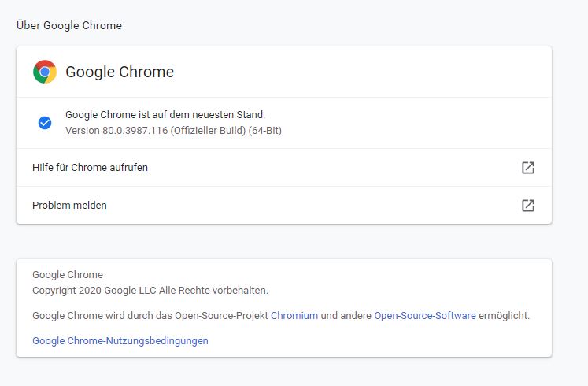Click 'Google Chrome wird durch das' sentence start
588x386 pixels.
tap(94, 316)
